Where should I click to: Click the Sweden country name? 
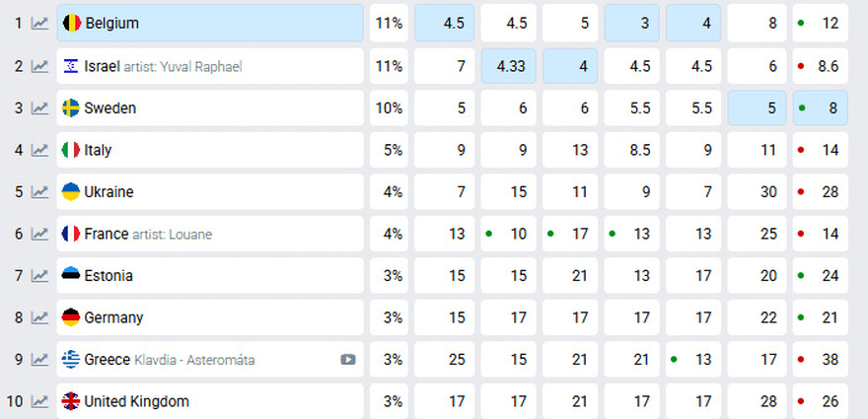coord(109,108)
